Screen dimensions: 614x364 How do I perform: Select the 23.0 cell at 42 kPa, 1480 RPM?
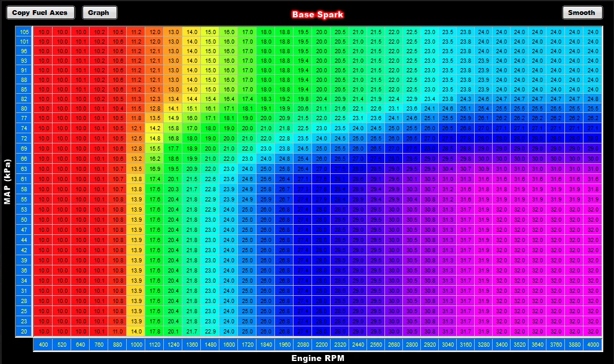click(x=210, y=250)
